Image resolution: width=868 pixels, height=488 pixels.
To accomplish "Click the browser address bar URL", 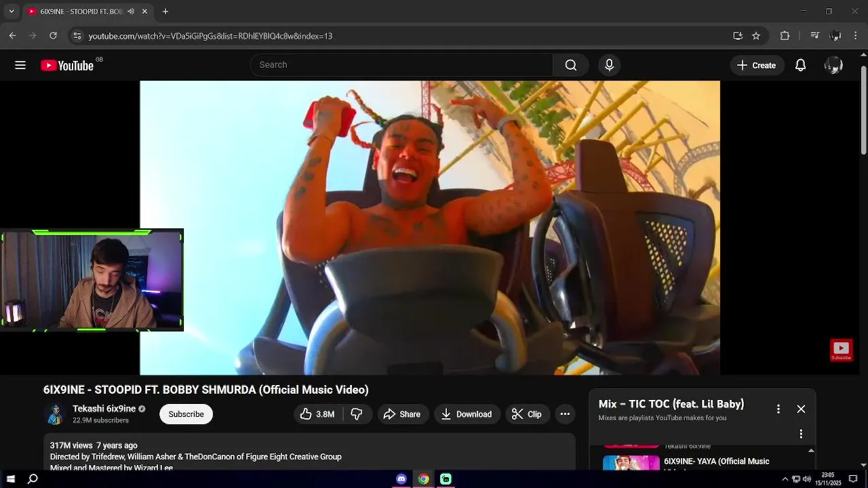I will point(210,36).
